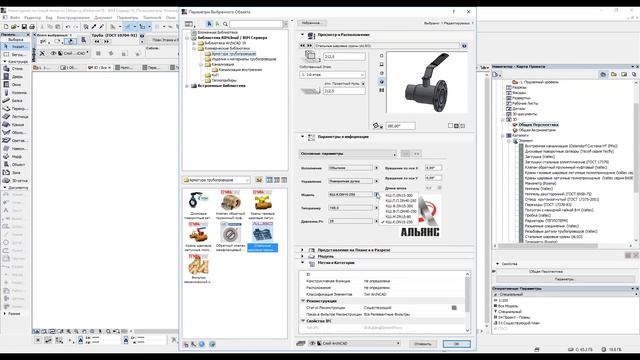The image size is (640, 360).
Task: Create a new file via toolbar icon
Action: tap(6, 27)
